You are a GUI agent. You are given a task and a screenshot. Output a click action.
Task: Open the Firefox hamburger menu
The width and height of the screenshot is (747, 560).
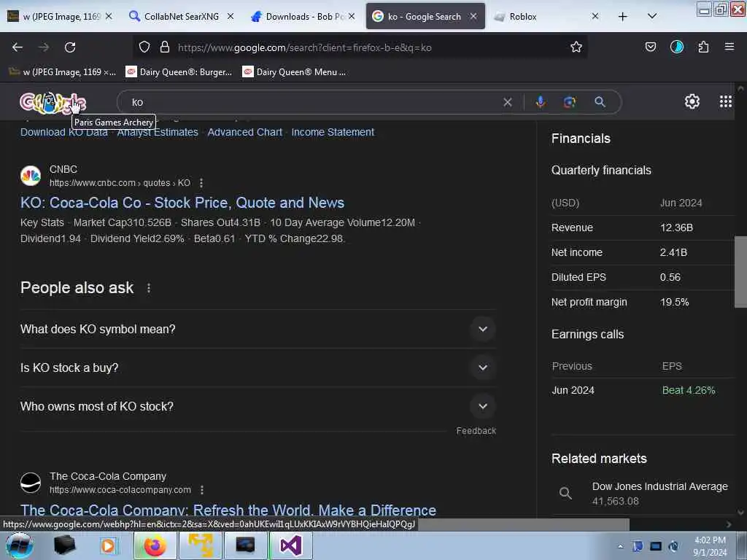pyautogui.click(x=729, y=47)
